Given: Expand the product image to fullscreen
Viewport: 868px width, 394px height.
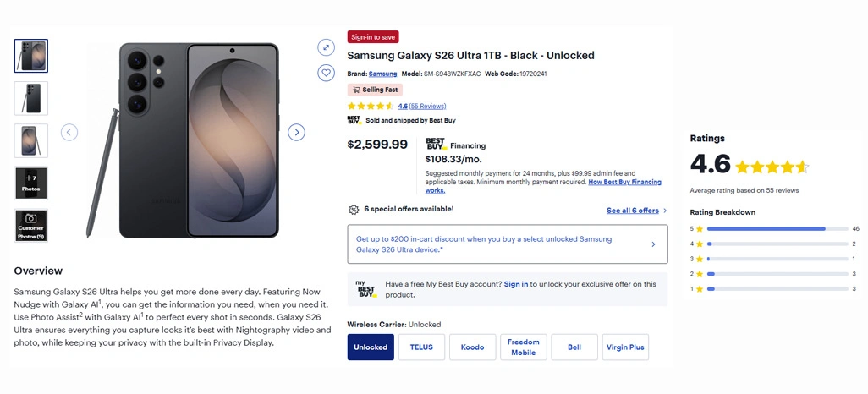Looking at the screenshot, I should [326, 47].
